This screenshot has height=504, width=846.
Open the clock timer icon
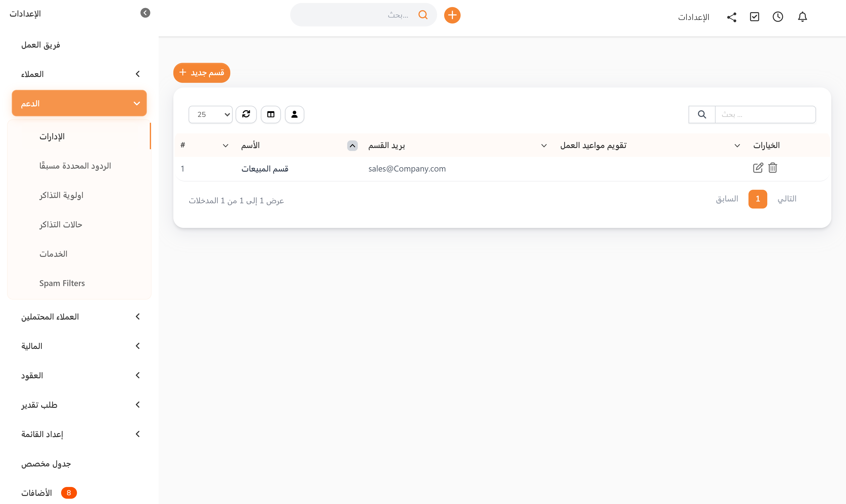tap(778, 17)
